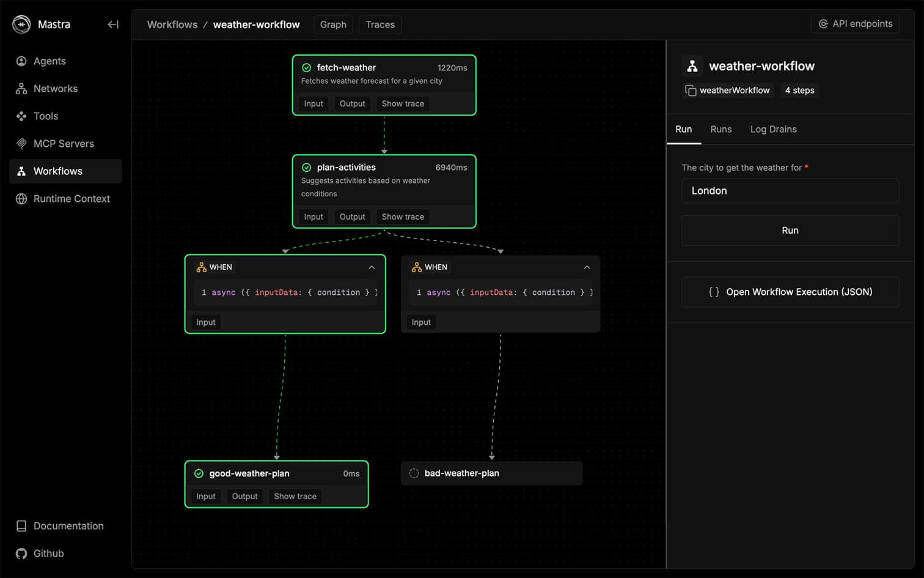This screenshot has height=578, width=924.
Task: Click the Runtime Context globe icon
Action: pos(21,199)
